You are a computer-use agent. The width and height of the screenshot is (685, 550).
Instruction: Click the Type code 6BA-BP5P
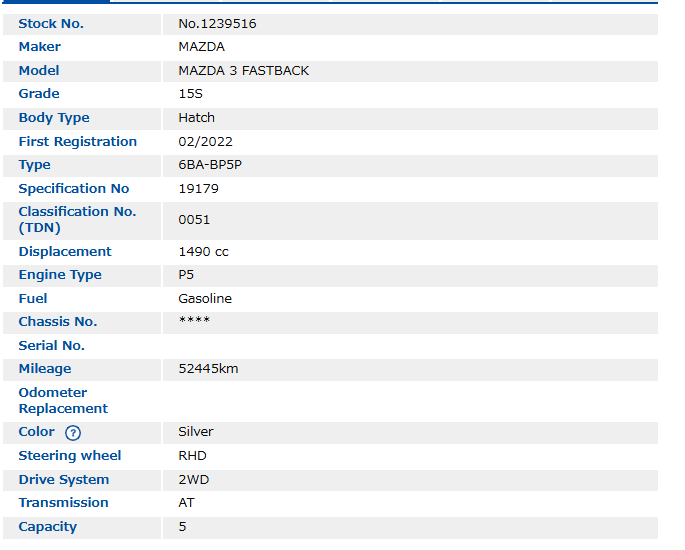click(209, 165)
